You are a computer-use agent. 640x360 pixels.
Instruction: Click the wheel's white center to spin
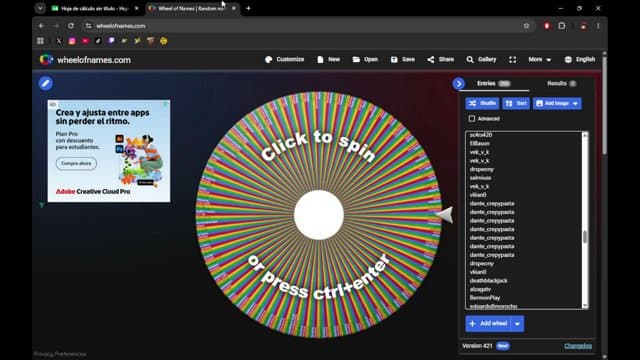coord(319,215)
